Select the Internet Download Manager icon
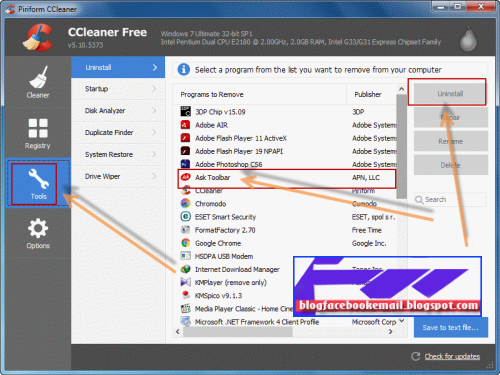 (185, 269)
